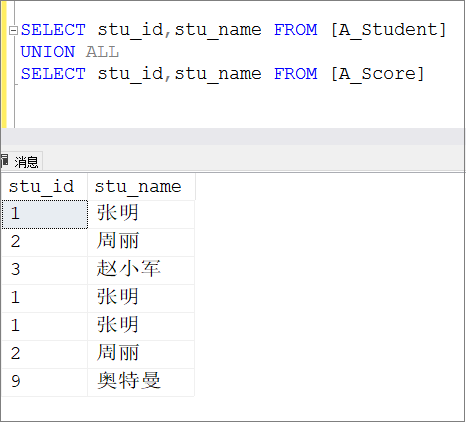The height and width of the screenshot is (423, 466).
Task: Select the stu_id column header
Action: coord(44,187)
